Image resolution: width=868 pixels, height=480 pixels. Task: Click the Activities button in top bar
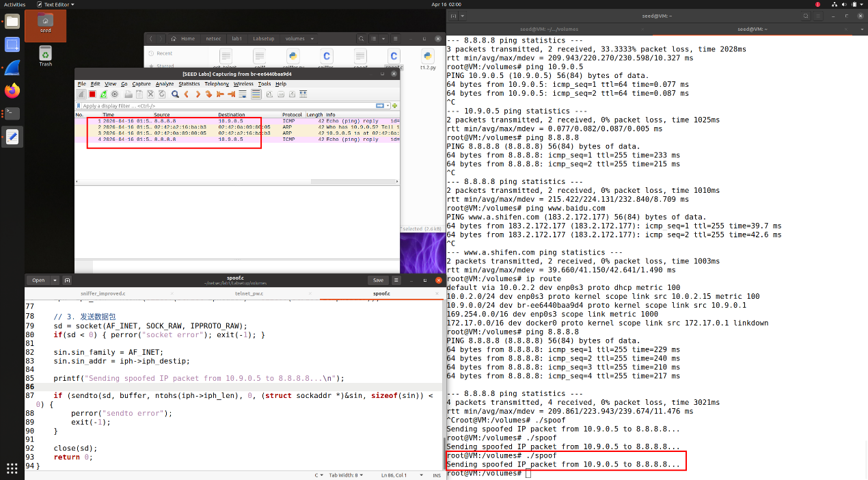pos(14,4)
